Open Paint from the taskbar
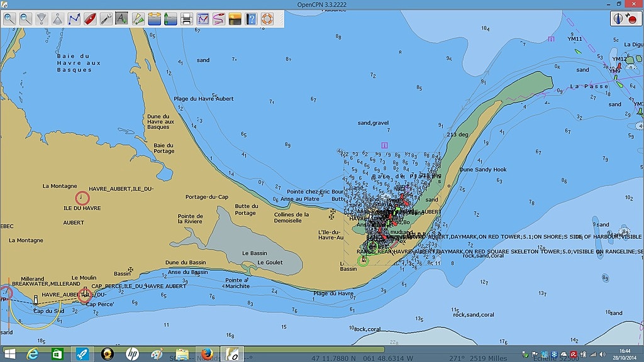Screen dimensions: 644x362 coord(157,354)
